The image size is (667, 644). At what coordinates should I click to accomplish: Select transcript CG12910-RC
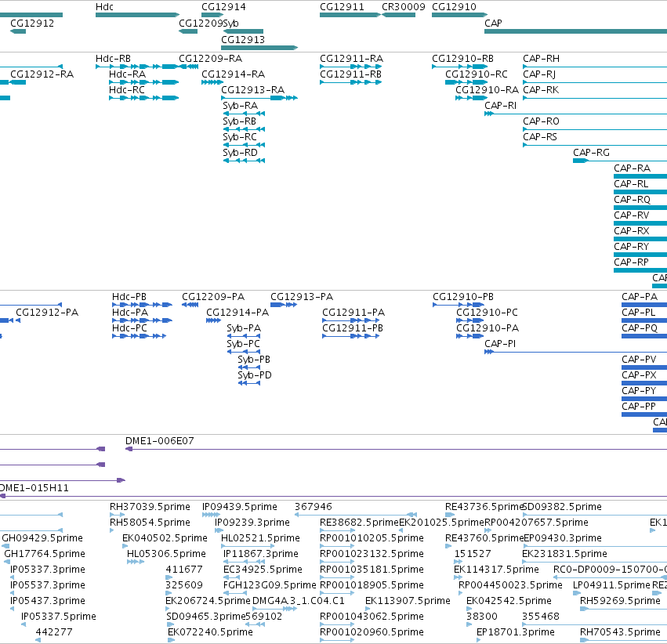pyautogui.click(x=466, y=82)
